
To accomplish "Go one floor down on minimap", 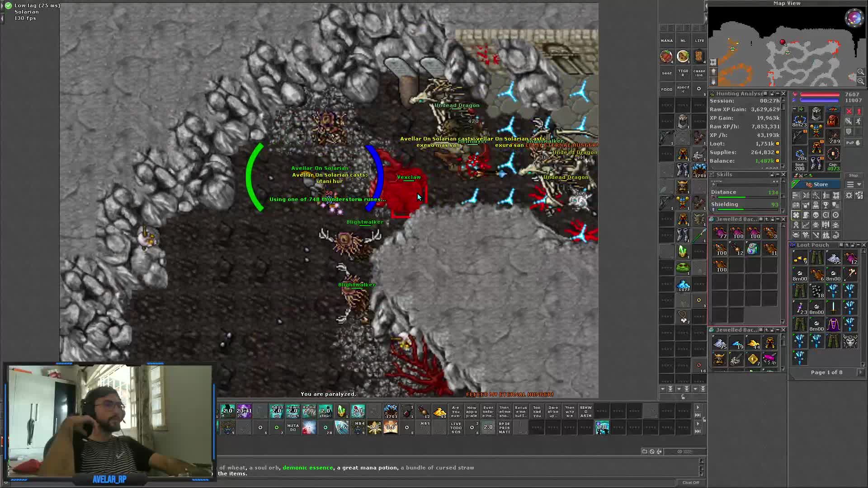I will point(713,81).
